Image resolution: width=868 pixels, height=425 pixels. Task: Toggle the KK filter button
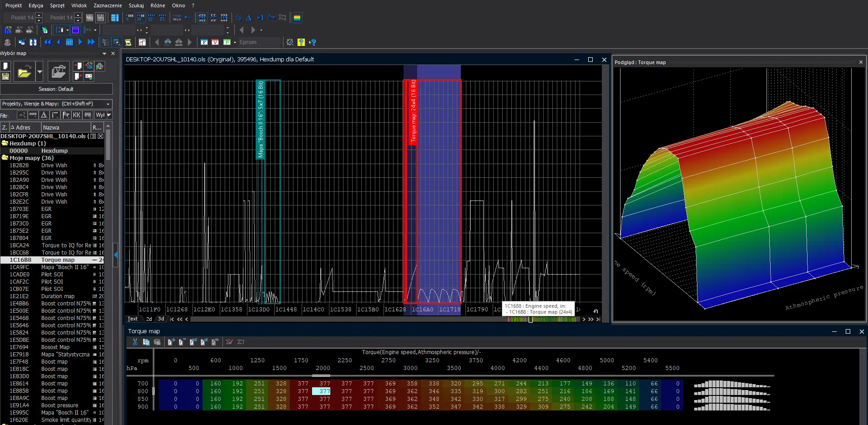pos(76,115)
